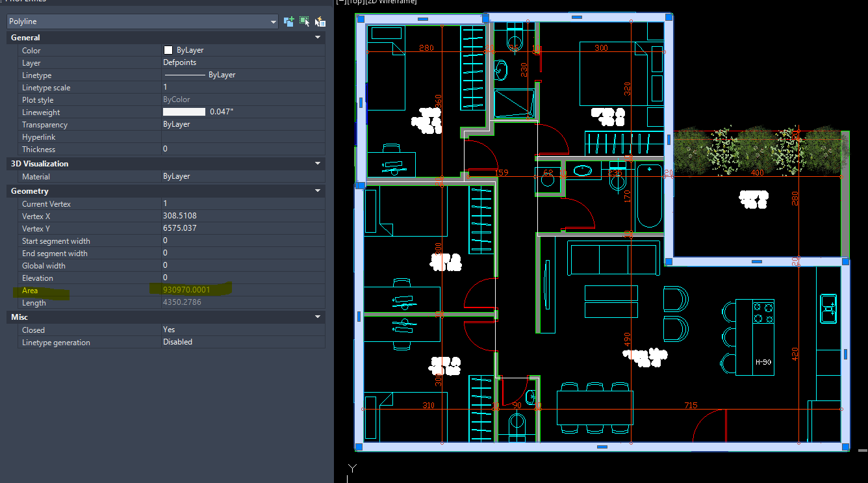The image size is (868, 483).
Task: Collapse the Misc section
Action: coord(318,317)
